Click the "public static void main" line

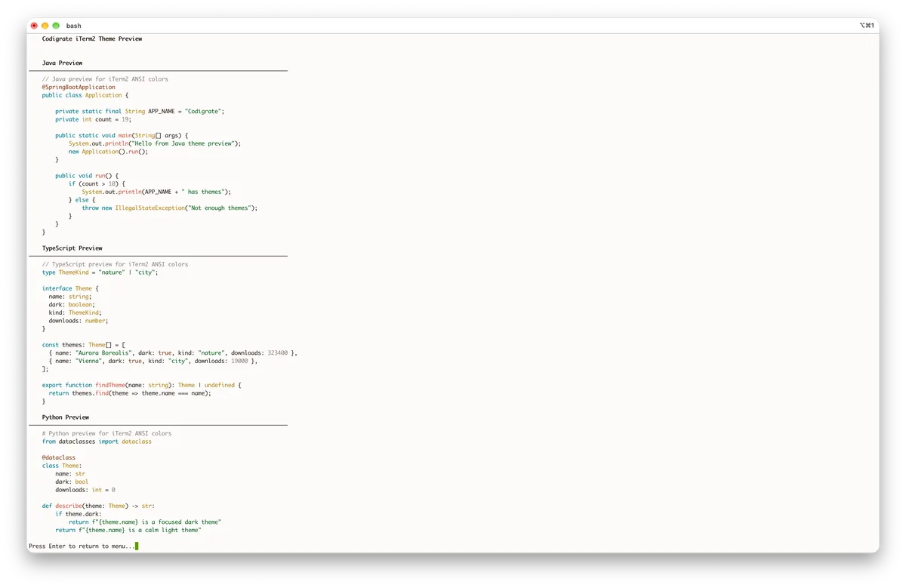point(122,135)
